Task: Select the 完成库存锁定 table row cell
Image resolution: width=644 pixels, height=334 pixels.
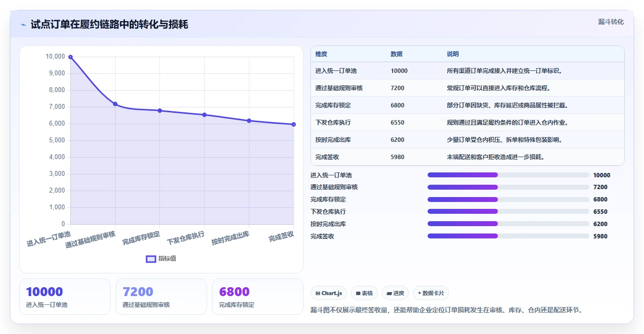Action: point(333,105)
